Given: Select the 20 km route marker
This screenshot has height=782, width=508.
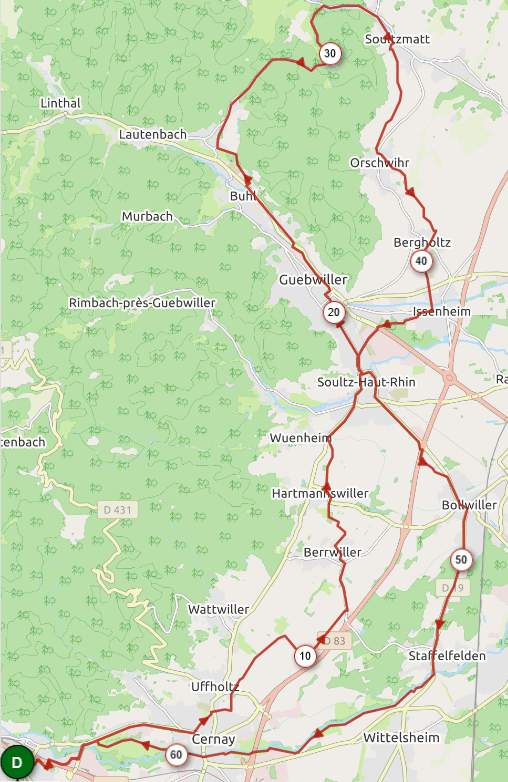Looking at the screenshot, I should pyautogui.click(x=334, y=313).
